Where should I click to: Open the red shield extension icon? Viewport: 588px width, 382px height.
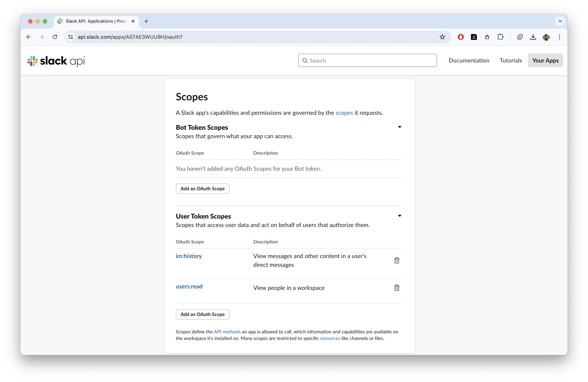point(461,37)
